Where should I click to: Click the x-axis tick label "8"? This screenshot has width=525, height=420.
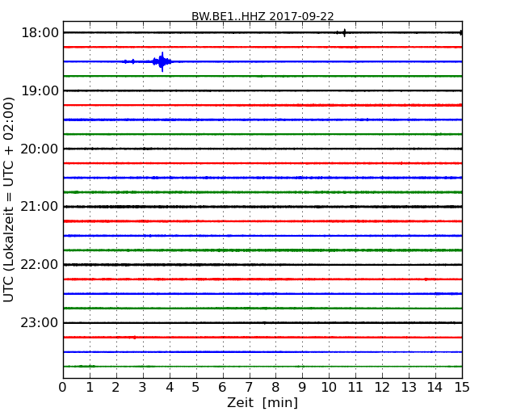click(x=276, y=387)
